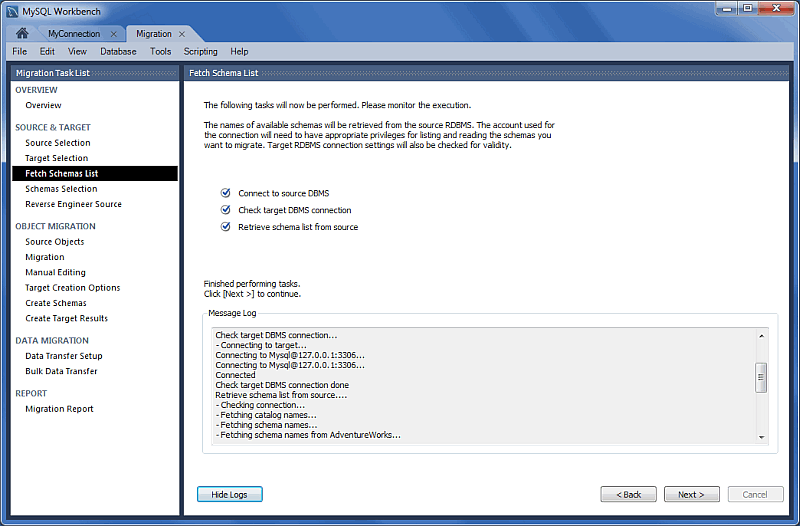800x526 pixels.
Task: Open the Tools menu
Action: tap(160, 51)
